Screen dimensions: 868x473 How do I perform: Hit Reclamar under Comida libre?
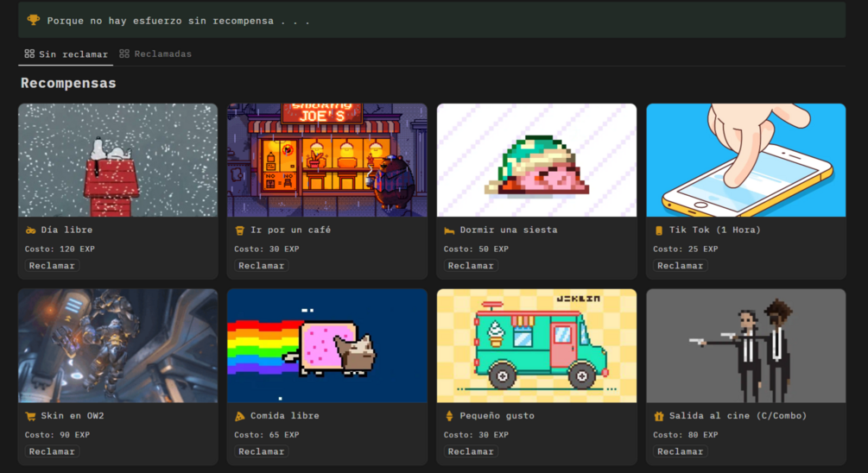tap(262, 451)
